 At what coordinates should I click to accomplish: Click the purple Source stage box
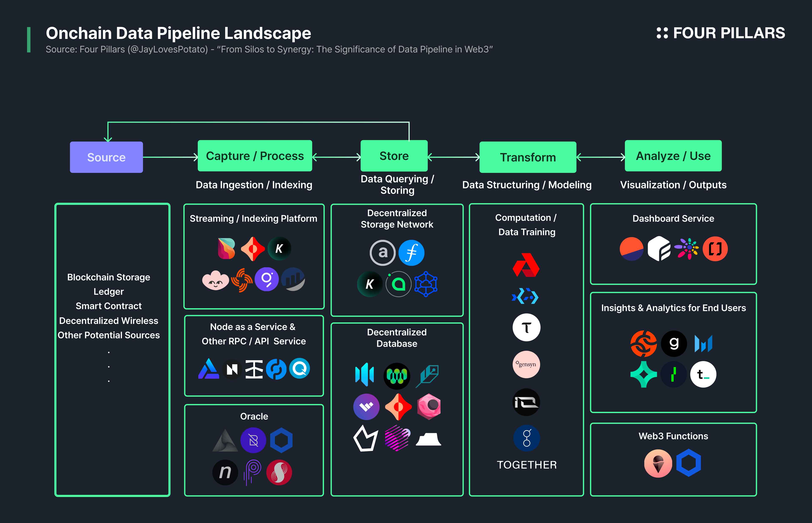coord(106,157)
